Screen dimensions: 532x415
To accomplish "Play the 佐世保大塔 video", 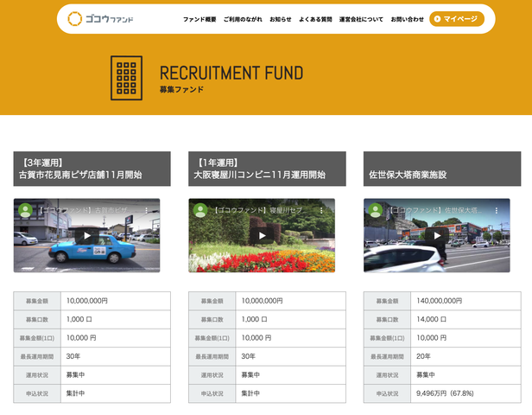I will pyautogui.click(x=437, y=235).
